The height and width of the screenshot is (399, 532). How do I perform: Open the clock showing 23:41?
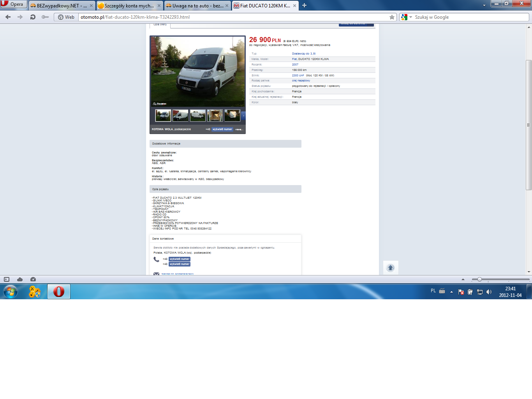tap(510, 292)
